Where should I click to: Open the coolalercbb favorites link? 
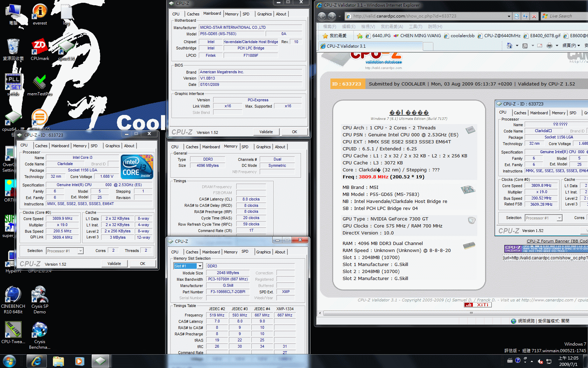coord(459,36)
